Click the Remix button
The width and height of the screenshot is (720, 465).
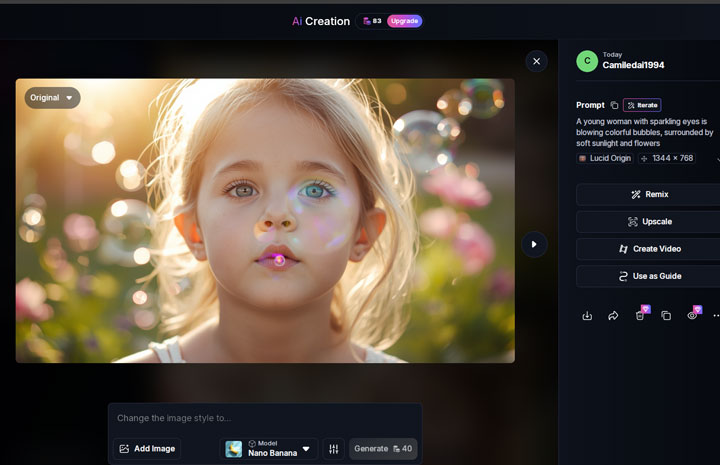650,195
